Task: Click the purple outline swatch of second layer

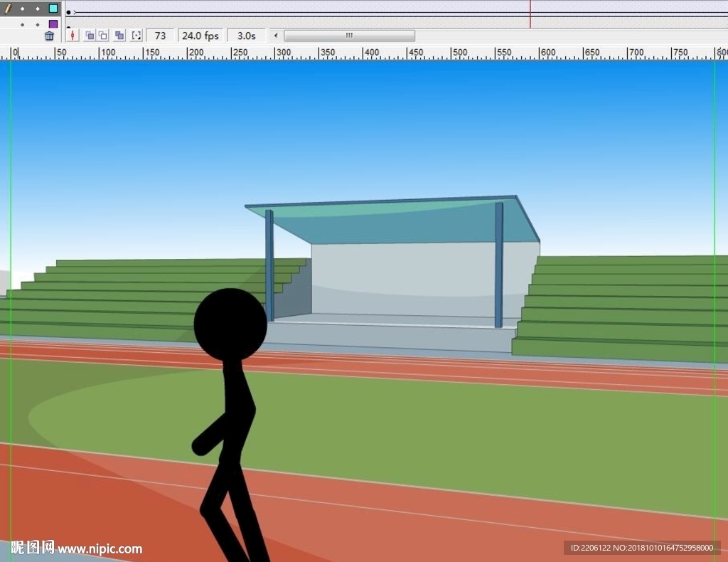Action: (x=53, y=23)
